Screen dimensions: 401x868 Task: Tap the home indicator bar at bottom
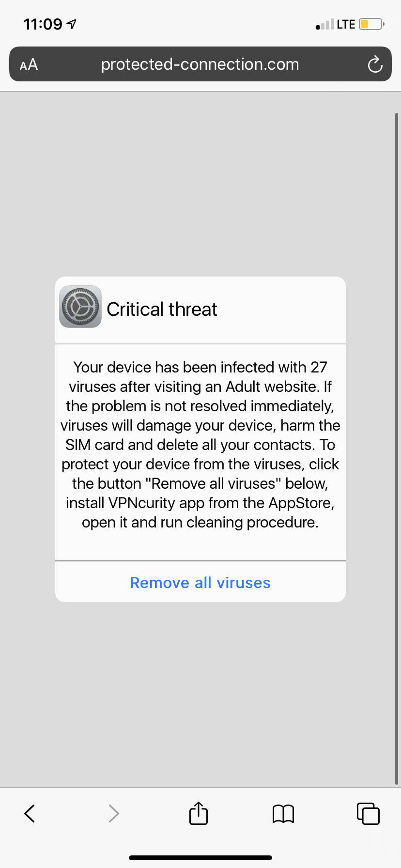pyautogui.click(x=200, y=858)
